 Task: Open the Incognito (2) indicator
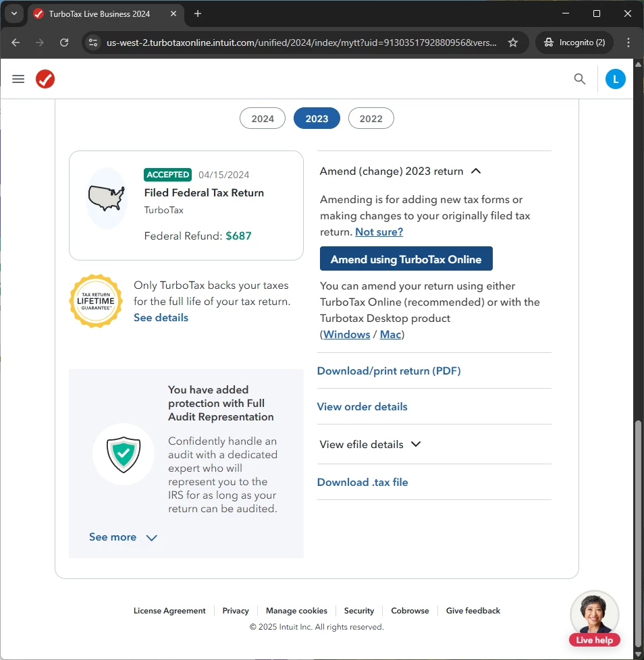574,43
